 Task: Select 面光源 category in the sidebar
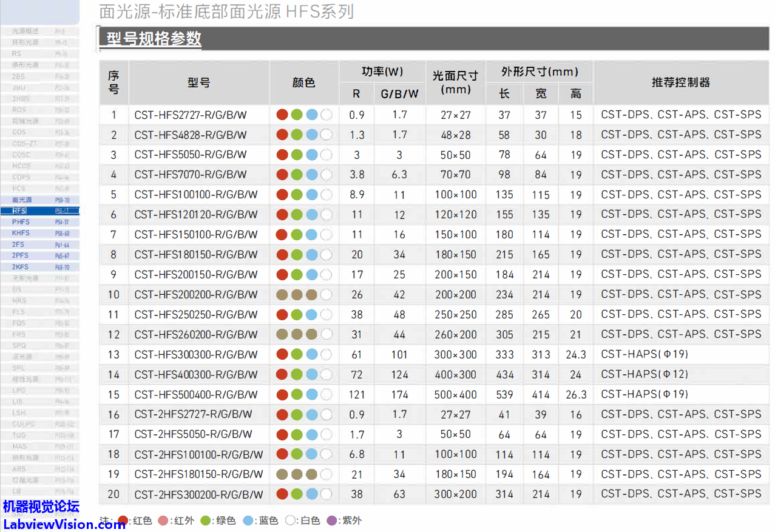22,200
